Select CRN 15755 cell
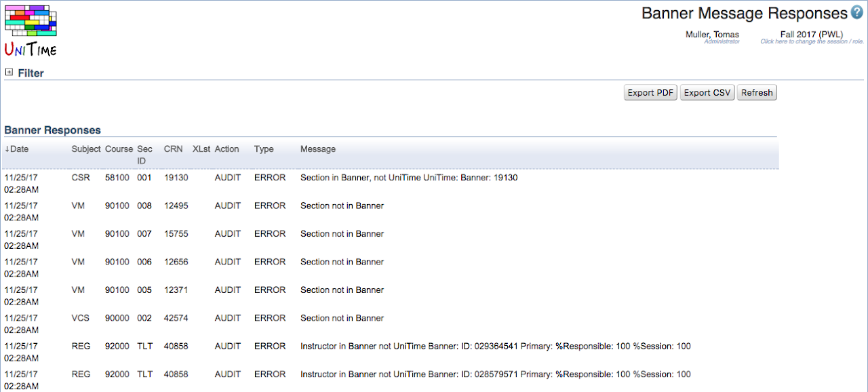The width and height of the screenshot is (868, 392). [x=176, y=234]
